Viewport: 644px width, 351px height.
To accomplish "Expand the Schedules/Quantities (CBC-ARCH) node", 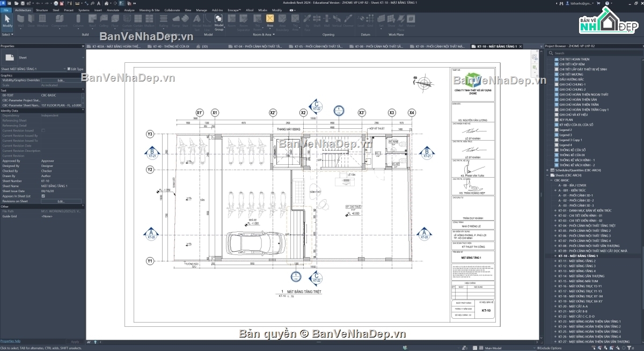I will pyautogui.click(x=548, y=170).
